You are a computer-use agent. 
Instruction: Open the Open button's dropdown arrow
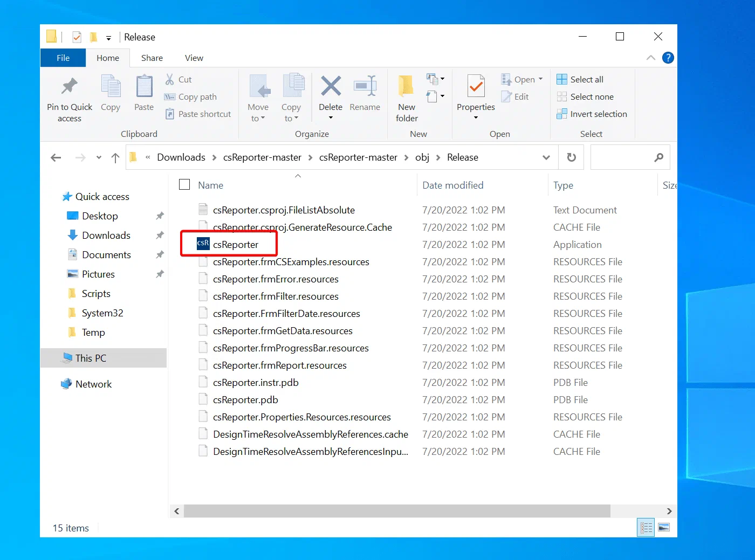[541, 79]
